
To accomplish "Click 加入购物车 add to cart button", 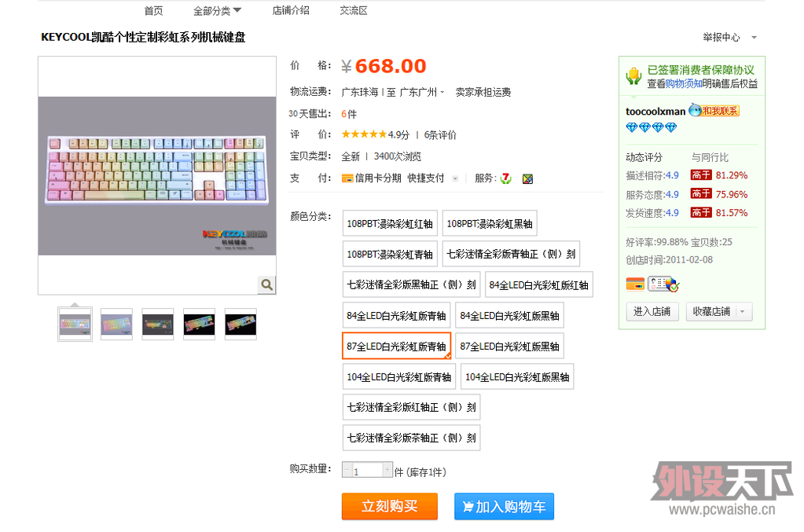I will (504, 506).
